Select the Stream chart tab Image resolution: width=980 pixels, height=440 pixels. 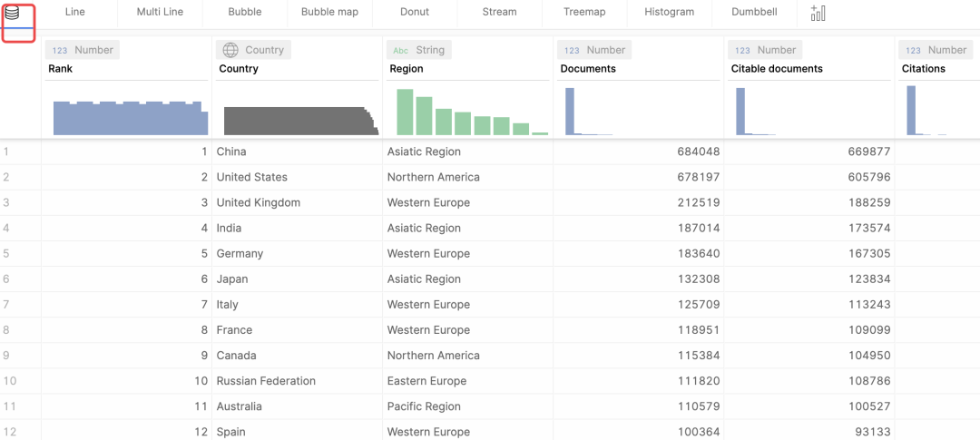pos(500,12)
